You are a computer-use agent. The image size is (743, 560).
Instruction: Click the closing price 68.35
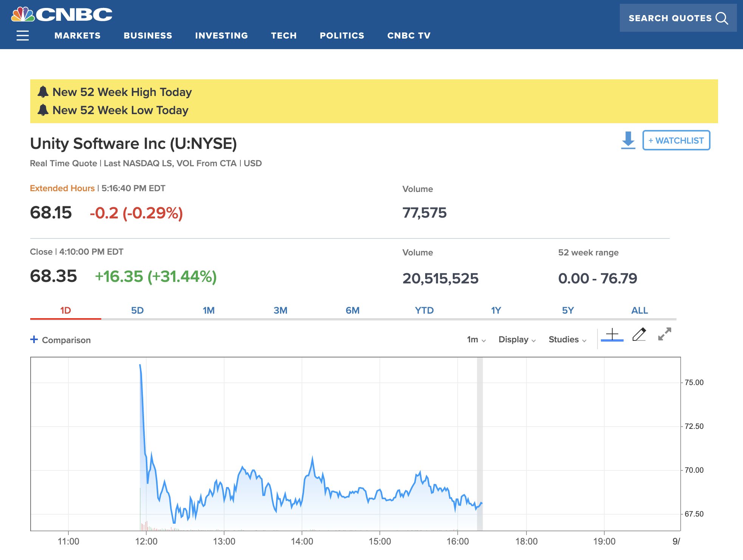[x=53, y=276]
